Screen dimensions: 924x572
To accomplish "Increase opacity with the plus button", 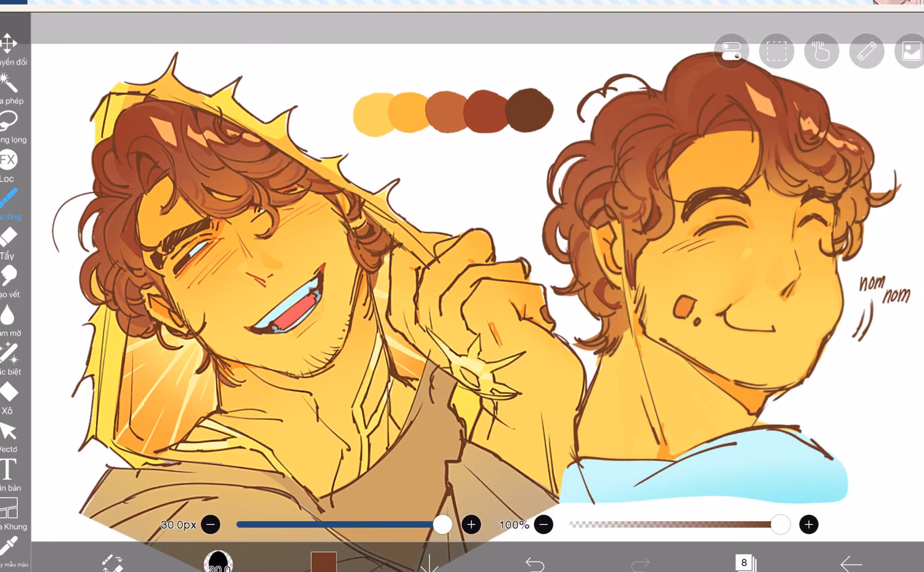I will pos(809,524).
